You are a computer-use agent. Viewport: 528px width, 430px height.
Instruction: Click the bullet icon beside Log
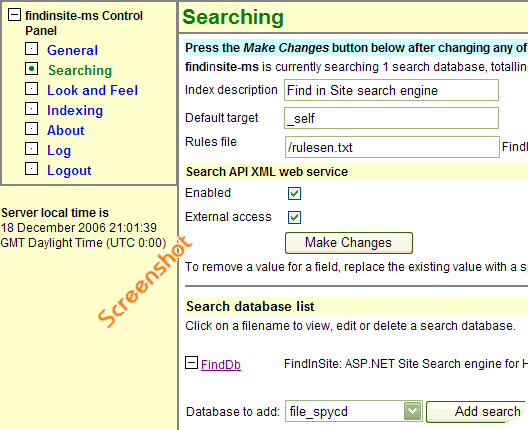point(31,148)
